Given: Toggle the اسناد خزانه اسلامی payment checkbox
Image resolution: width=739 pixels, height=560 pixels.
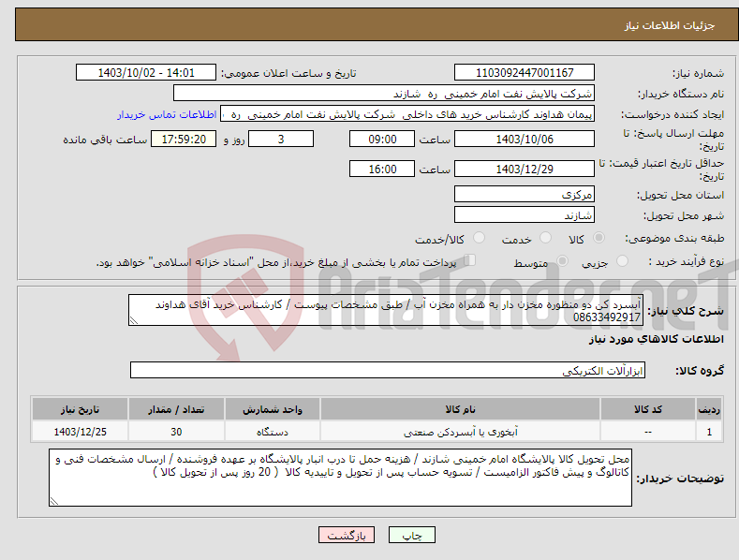Looking at the screenshot, I should [x=469, y=260].
